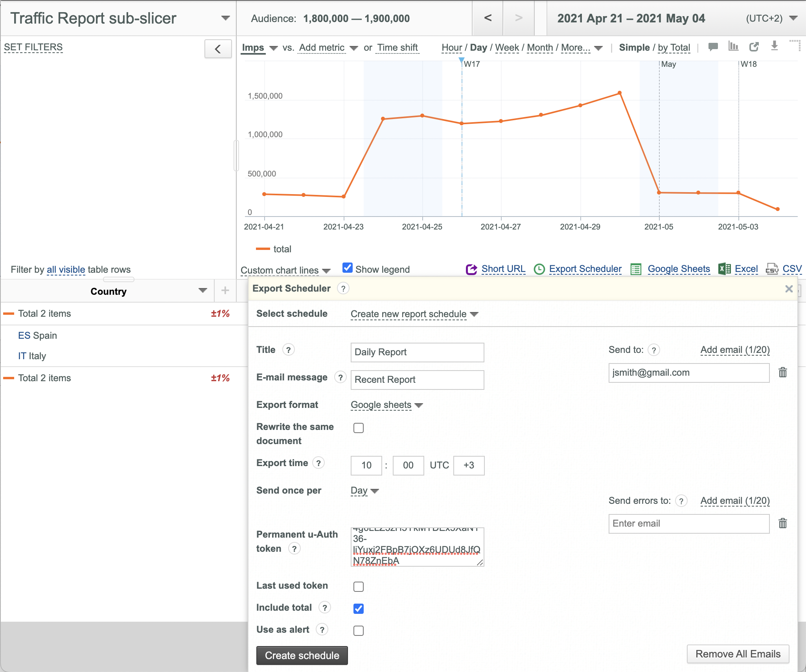The image size is (806, 672).
Task: Enable Rewrite the same document checkbox
Action: (359, 428)
